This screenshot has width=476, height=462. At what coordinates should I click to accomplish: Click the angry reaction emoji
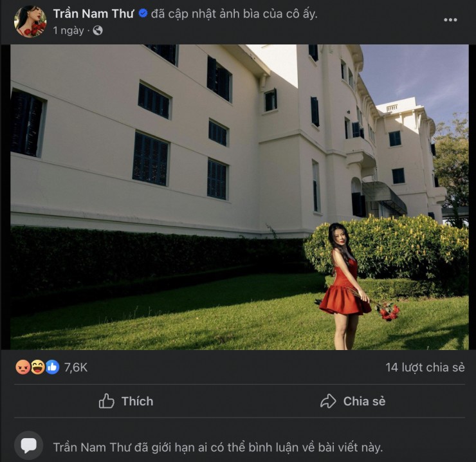point(23,367)
